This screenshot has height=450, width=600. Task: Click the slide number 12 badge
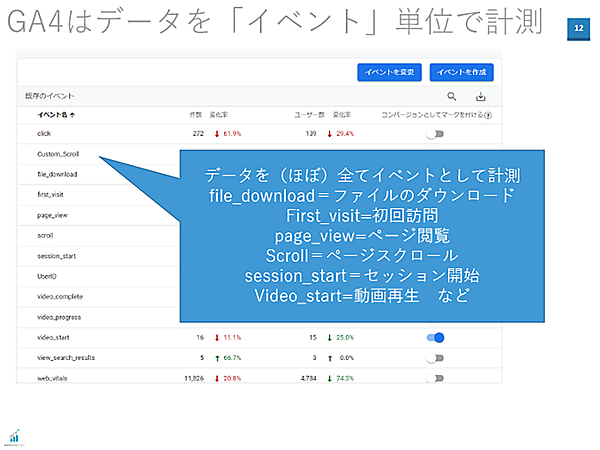pyautogui.click(x=579, y=29)
